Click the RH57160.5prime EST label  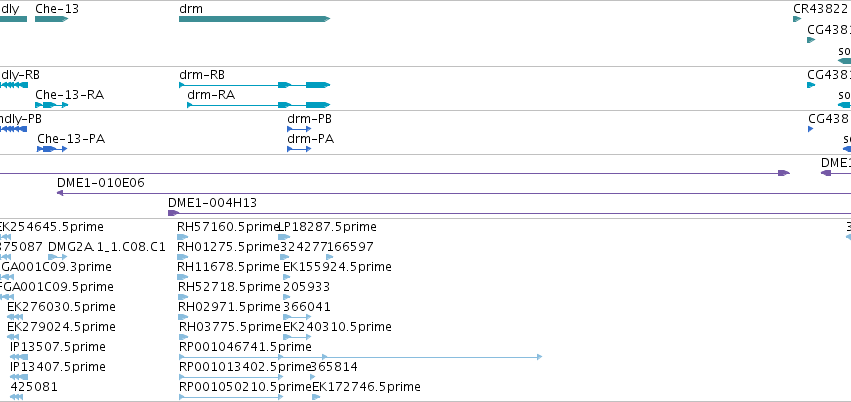228,227
